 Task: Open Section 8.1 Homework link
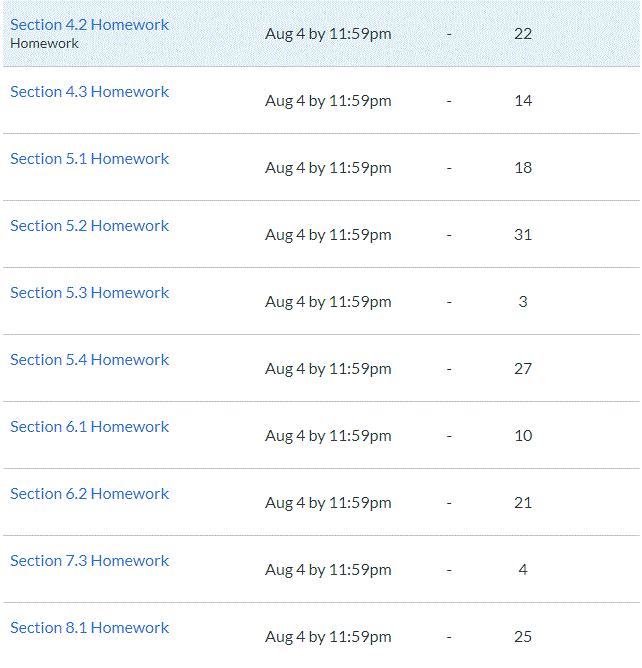coord(89,627)
